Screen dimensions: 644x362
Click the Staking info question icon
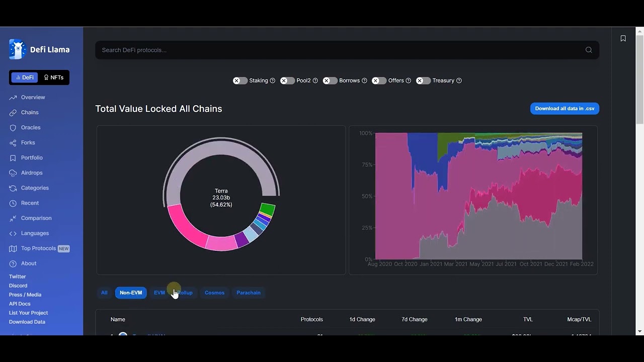(273, 80)
